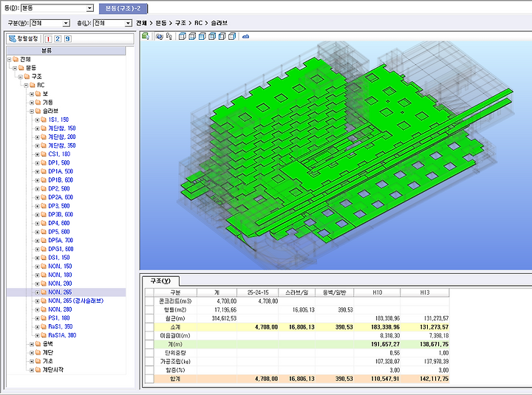Click the level 9 button in sort bar

point(67,38)
